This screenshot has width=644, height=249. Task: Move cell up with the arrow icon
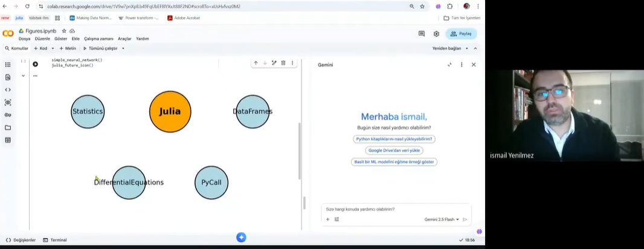(x=256, y=63)
